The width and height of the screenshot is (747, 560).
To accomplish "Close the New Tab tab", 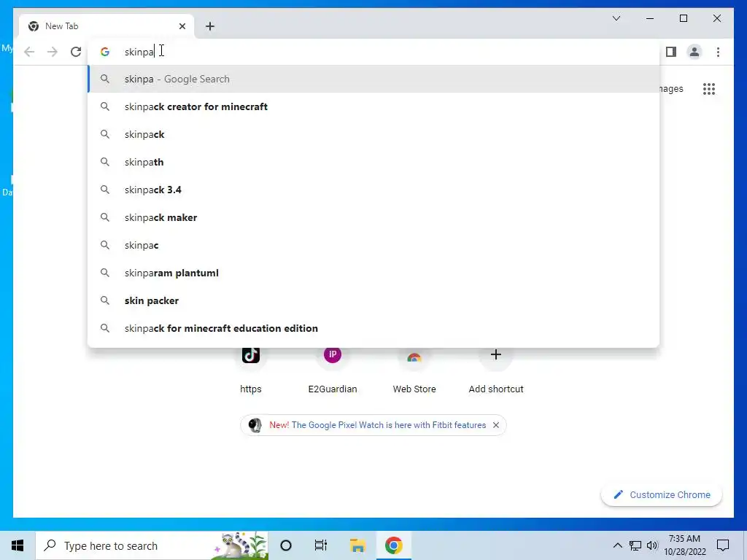I will click(x=182, y=26).
